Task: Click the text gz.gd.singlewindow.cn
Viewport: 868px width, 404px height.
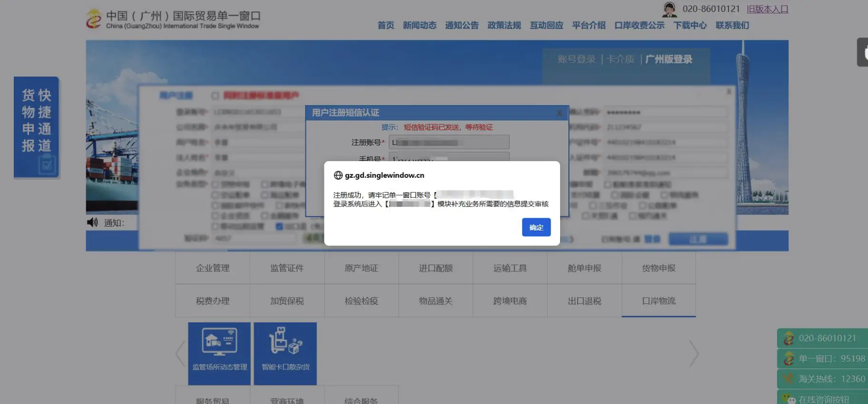Action: tap(385, 175)
